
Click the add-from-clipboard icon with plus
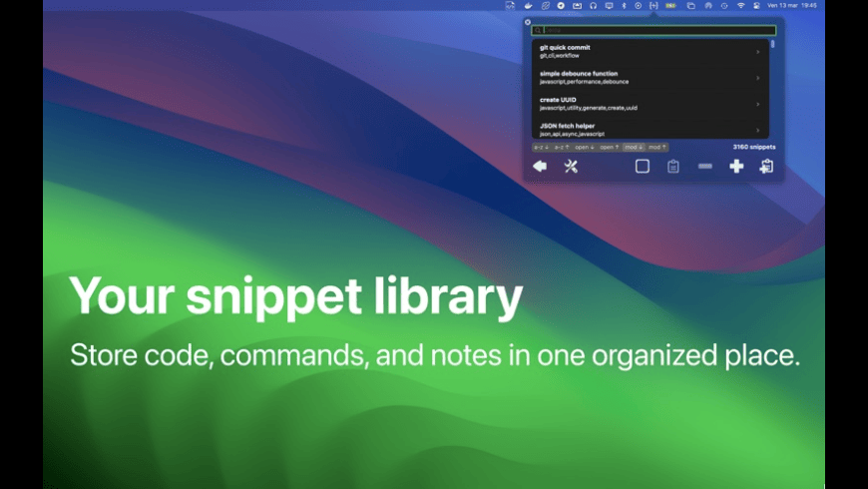tap(766, 166)
